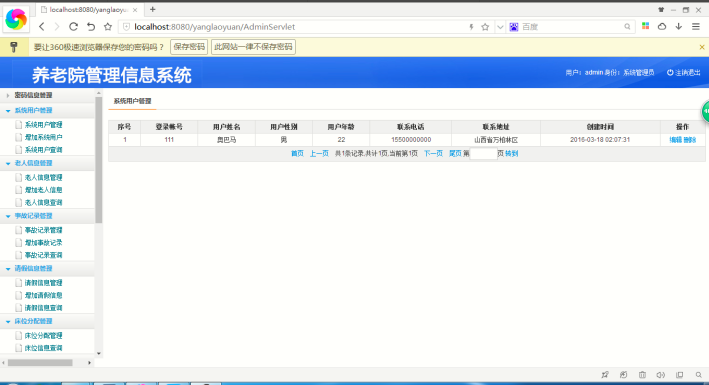This screenshot has width=709, height=385.
Task: Close the localhost:8080/yanglaoyuan tab
Action: [x=135, y=10]
